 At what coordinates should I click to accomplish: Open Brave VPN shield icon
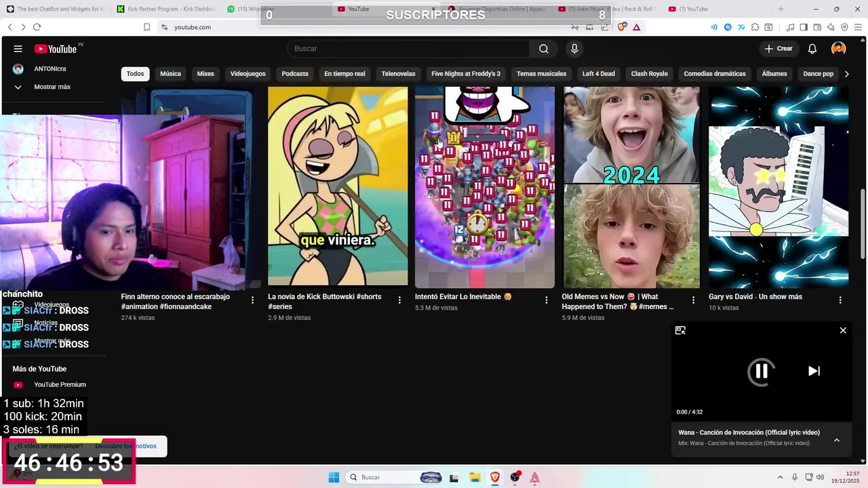(x=844, y=27)
